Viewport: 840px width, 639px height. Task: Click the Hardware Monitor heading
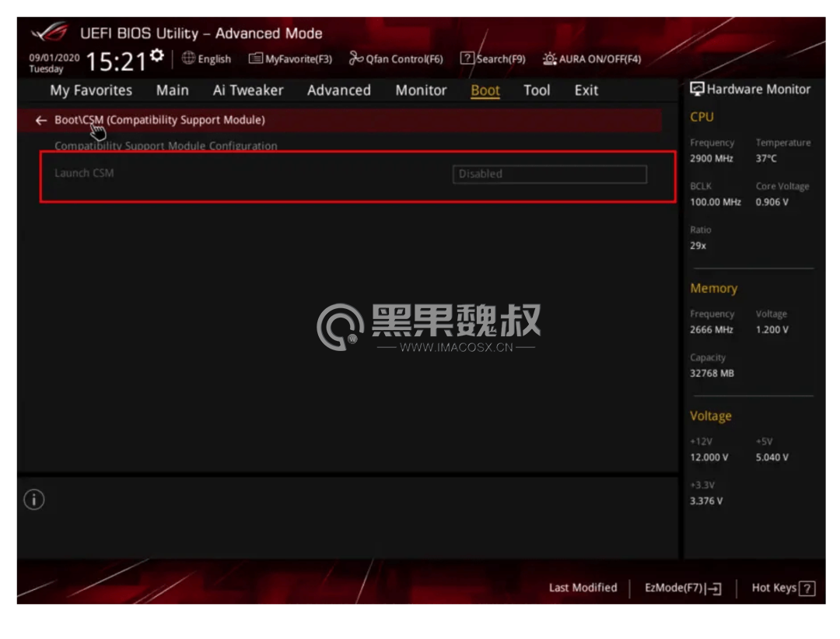pos(758,89)
